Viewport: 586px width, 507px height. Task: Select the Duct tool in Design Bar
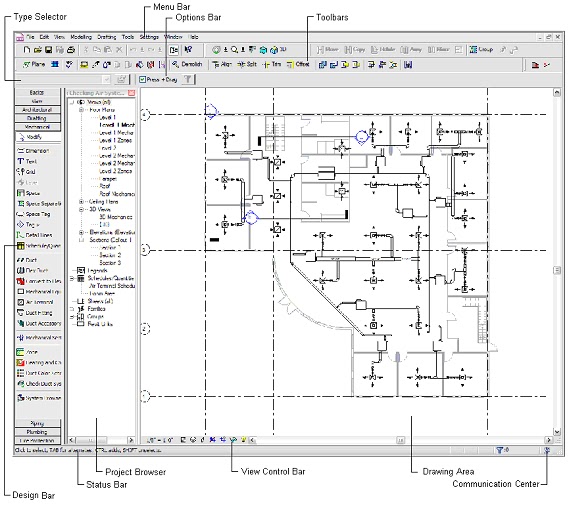[27, 260]
